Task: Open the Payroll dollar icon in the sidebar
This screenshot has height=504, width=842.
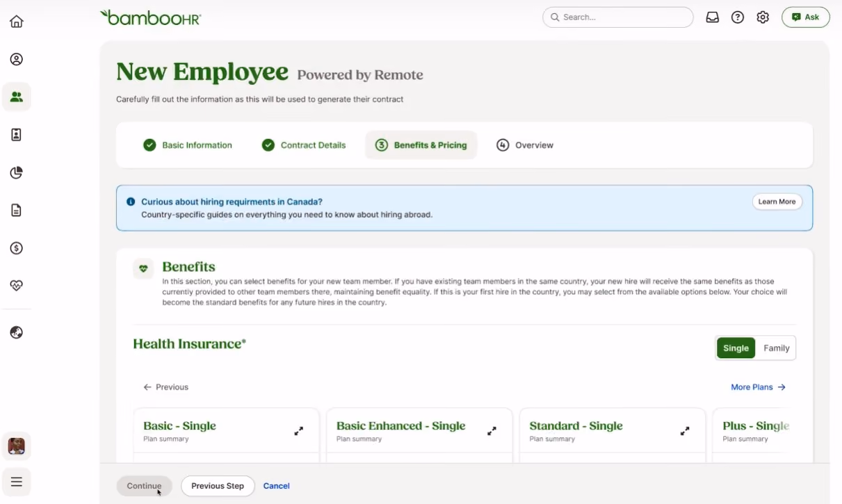Action: (x=17, y=248)
